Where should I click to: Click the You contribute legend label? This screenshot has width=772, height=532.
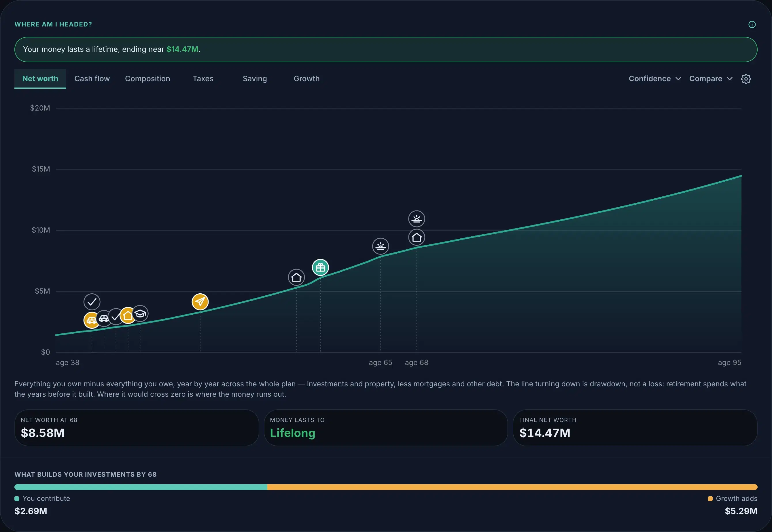(x=46, y=499)
